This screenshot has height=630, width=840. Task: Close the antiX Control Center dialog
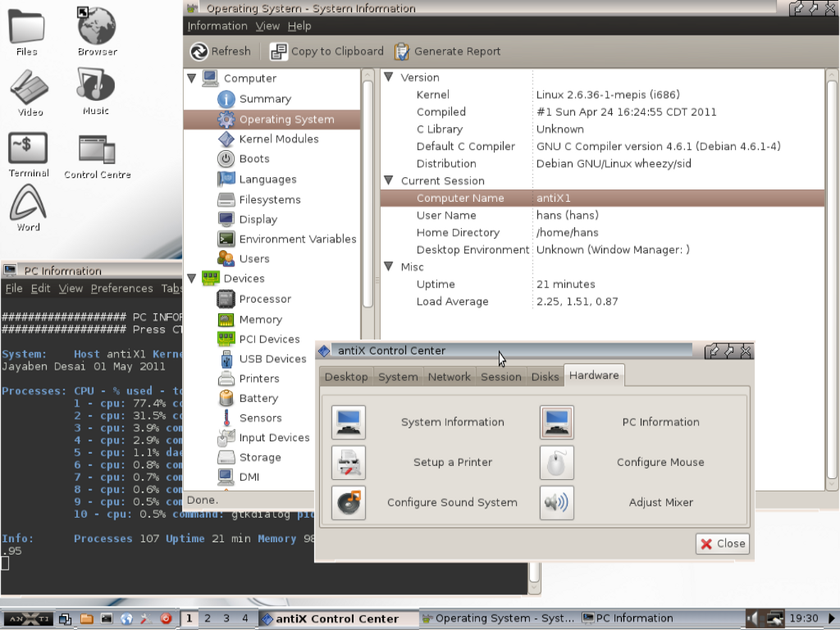click(723, 544)
